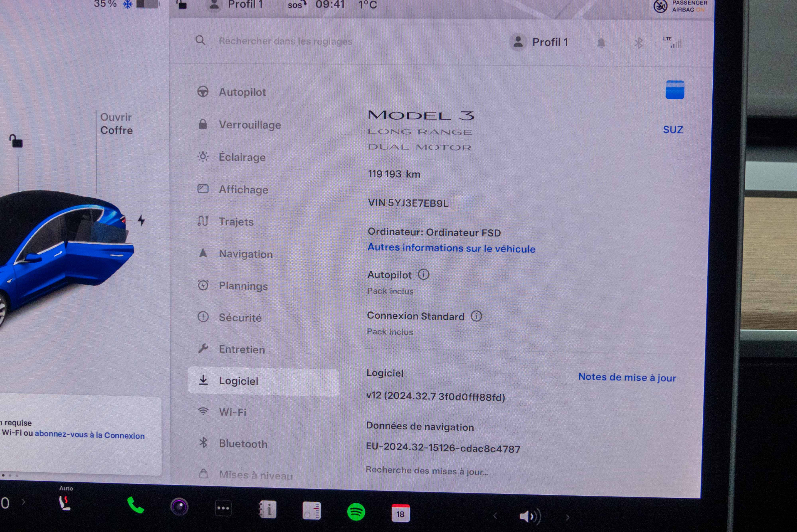The width and height of the screenshot is (797, 532).
Task: Click the settings search field
Action: coord(285,41)
